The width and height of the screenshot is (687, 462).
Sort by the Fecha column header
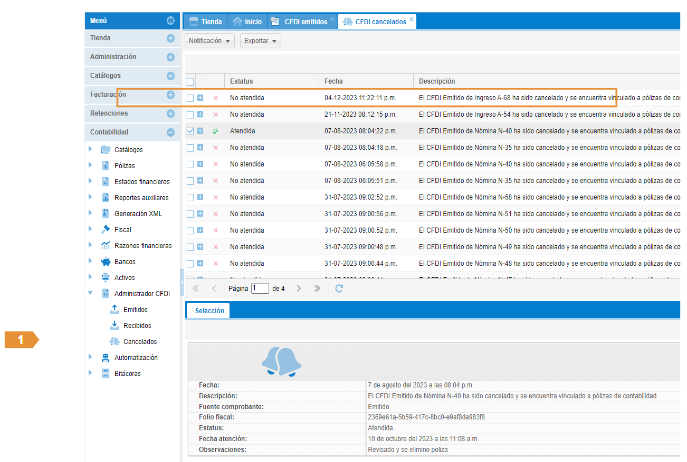tap(334, 80)
